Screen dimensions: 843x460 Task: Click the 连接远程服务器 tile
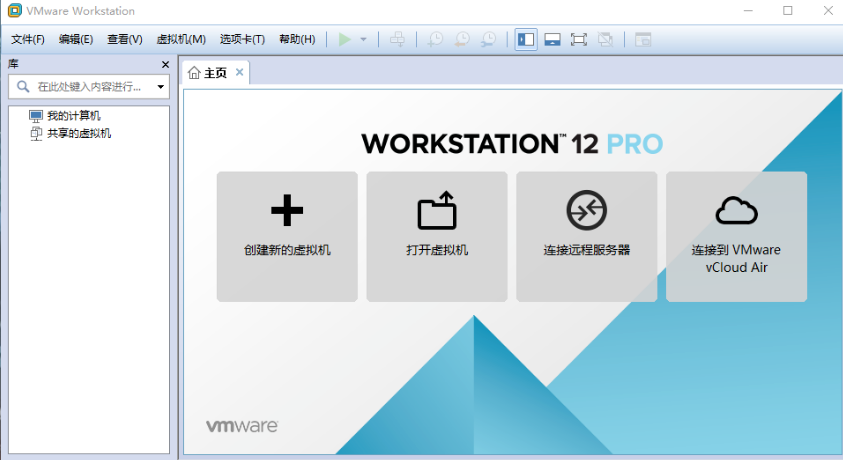tap(587, 236)
